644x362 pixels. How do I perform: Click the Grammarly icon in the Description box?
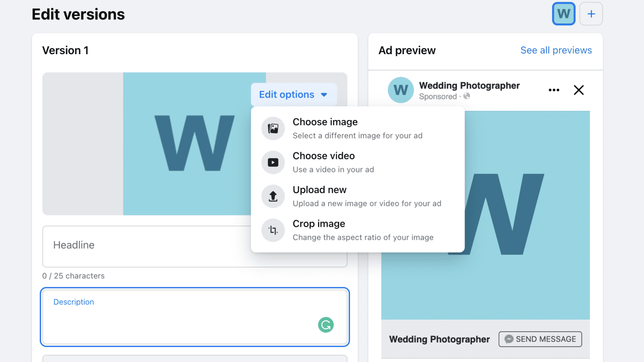(326, 325)
